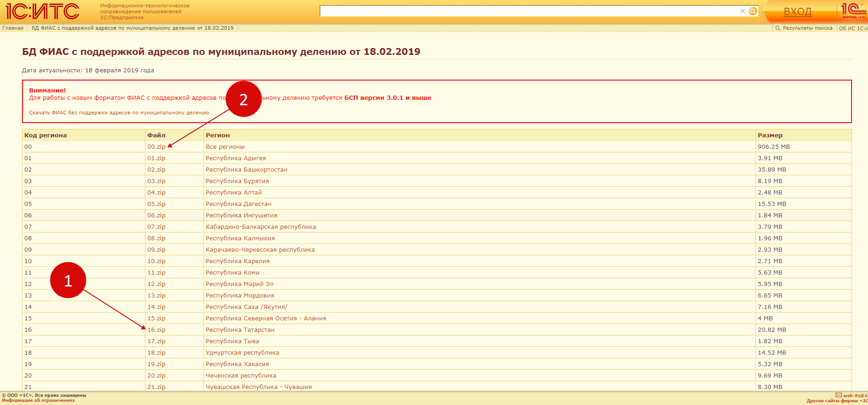868x405 pixels.
Task: Click Скачать ФИАС без поддержки адресов link
Action: coord(119,113)
